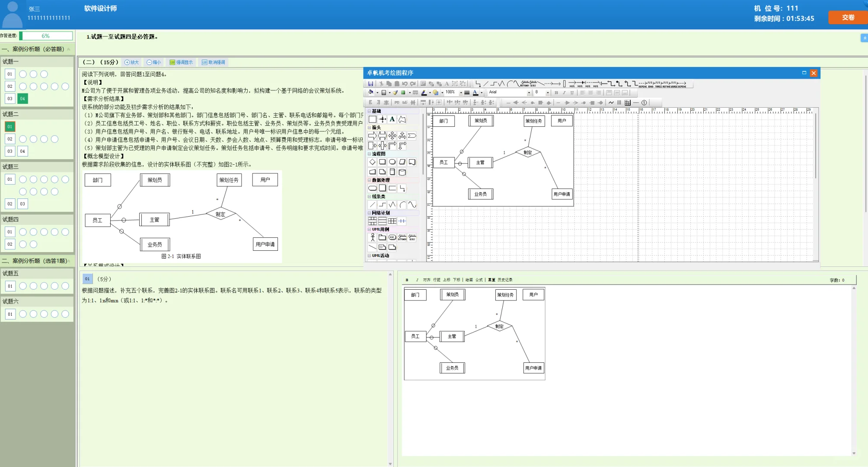The width and height of the screenshot is (868, 467).
Task: Click the 交卷 submit button
Action: coord(848,17)
